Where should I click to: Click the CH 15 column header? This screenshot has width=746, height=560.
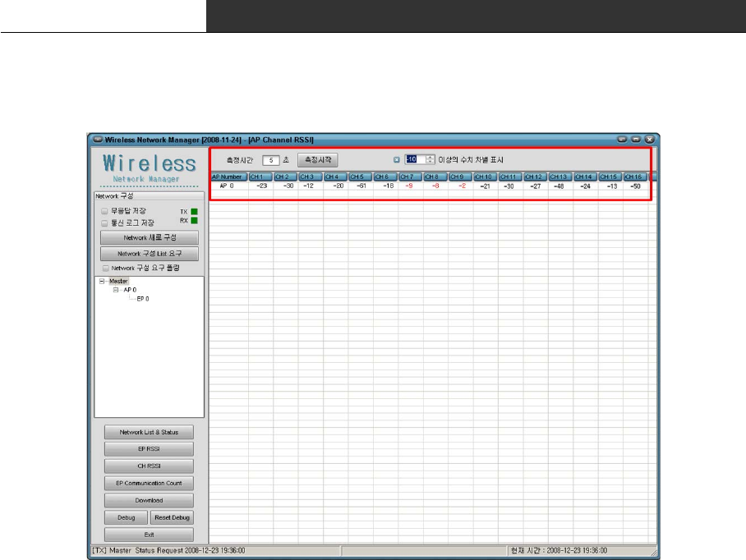(610, 177)
